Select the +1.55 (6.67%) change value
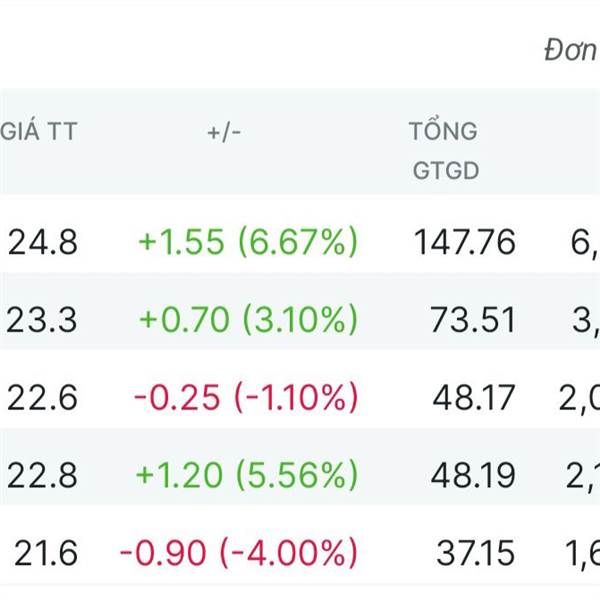 [248, 241]
